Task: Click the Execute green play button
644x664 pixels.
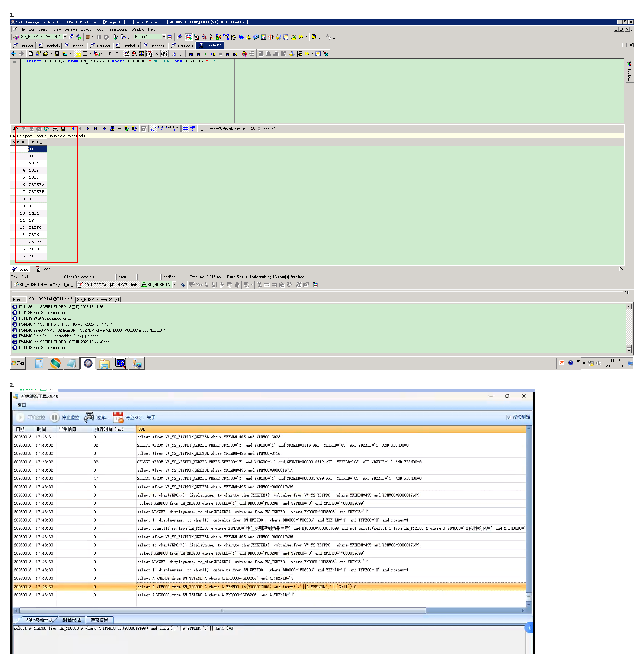Action: point(206,54)
